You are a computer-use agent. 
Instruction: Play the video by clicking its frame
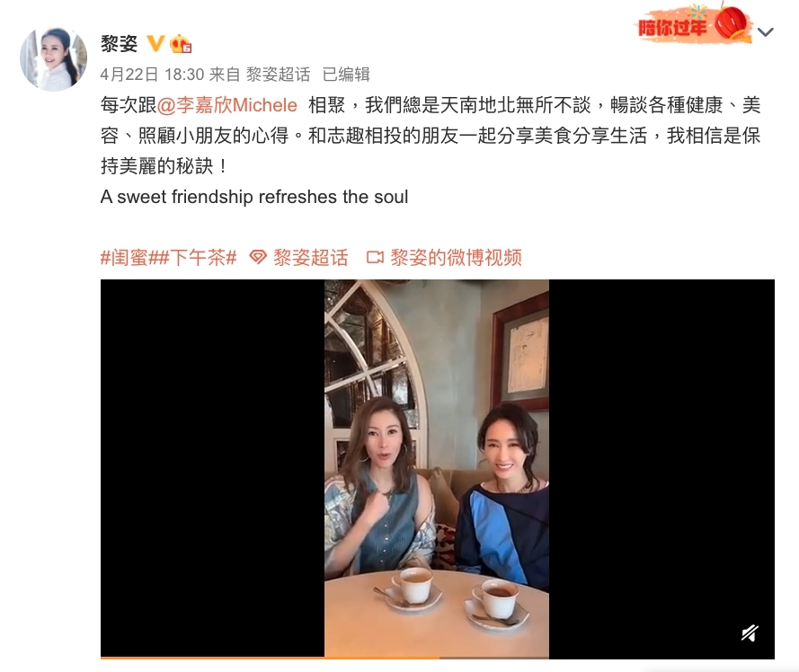pos(437,468)
